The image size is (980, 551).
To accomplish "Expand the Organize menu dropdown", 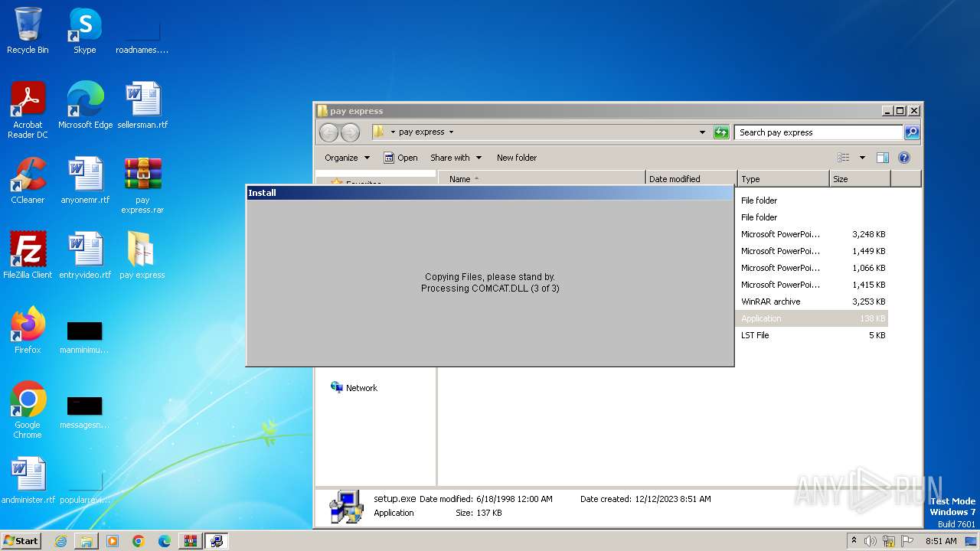I will 347,158.
